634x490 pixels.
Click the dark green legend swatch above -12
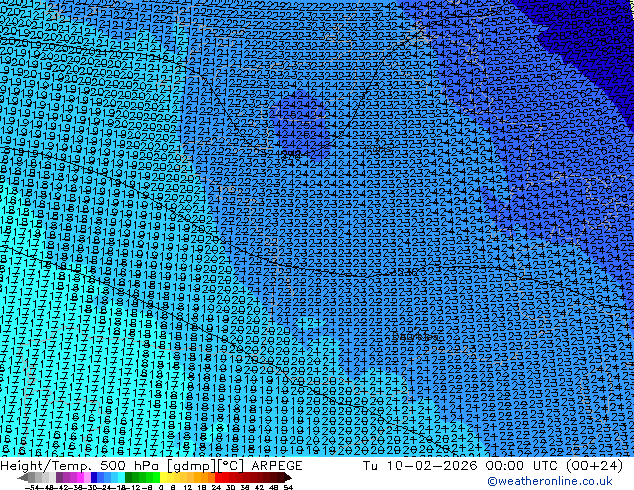coord(129,477)
